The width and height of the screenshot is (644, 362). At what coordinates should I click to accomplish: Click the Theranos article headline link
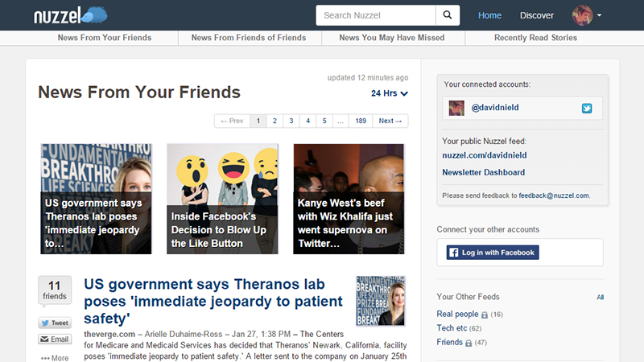213,301
